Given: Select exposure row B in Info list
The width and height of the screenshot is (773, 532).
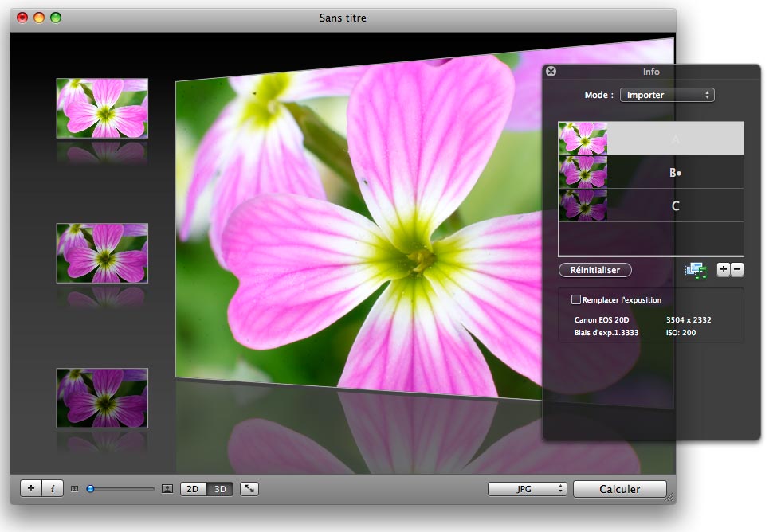Looking at the screenshot, I should [x=651, y=172].
